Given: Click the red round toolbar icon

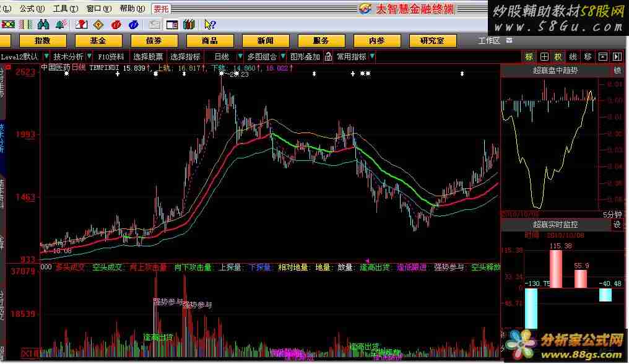Looking at the screenshot, I should point(116,25).
